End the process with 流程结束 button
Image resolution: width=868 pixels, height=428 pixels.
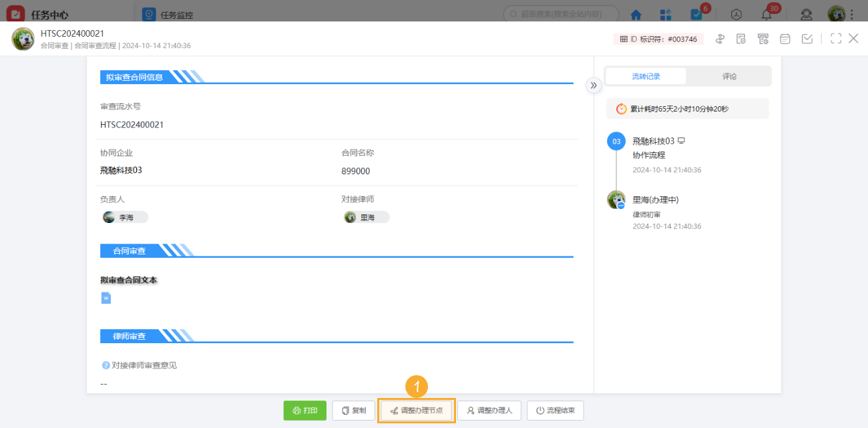555,411
